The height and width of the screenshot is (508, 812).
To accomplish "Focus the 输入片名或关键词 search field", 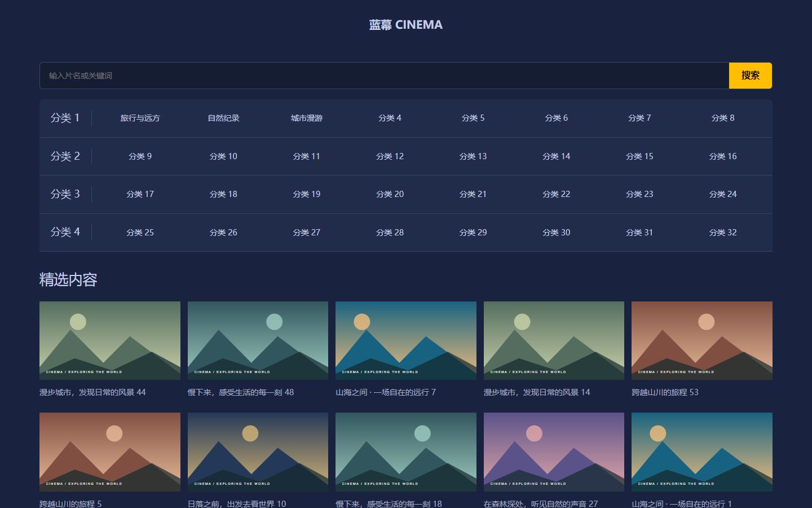I will pos(385,76).
